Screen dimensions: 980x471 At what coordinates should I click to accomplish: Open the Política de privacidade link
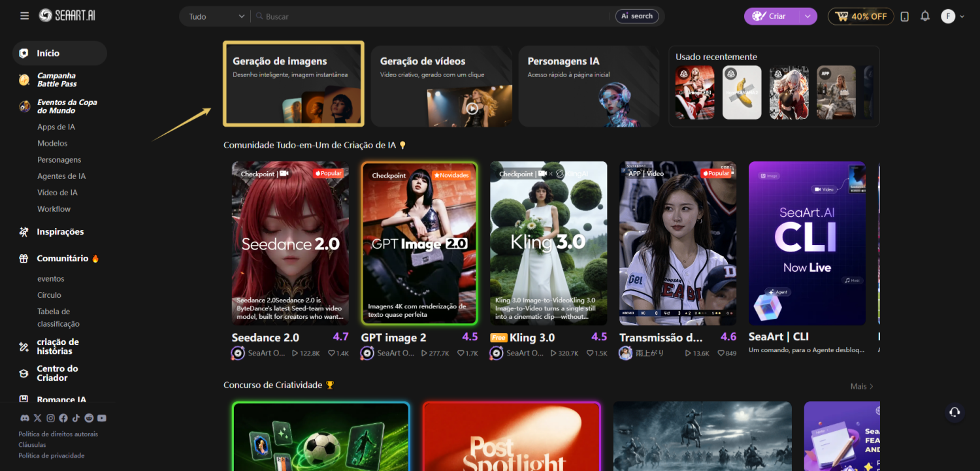(x=52, y=455)
